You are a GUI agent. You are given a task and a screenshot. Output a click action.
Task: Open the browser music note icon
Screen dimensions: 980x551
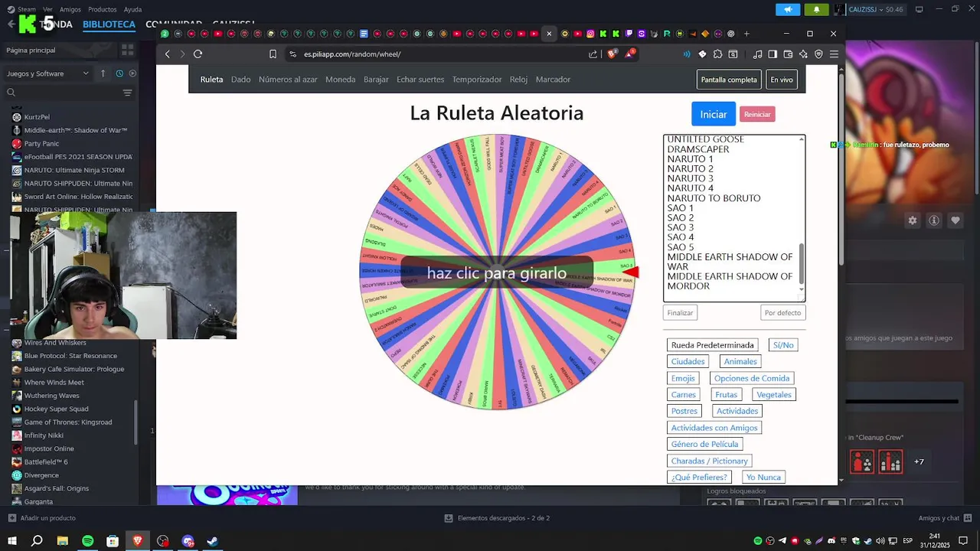tap(757, 54)
